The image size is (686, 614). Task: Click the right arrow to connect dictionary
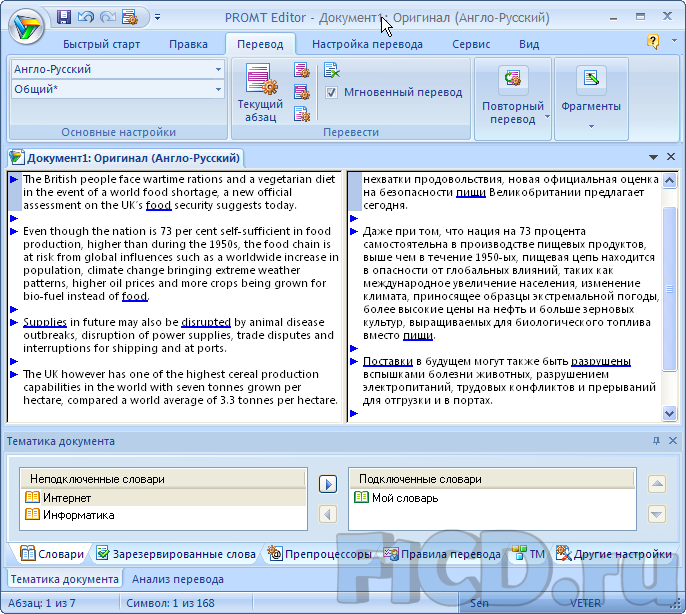click(x=328, y=484)
